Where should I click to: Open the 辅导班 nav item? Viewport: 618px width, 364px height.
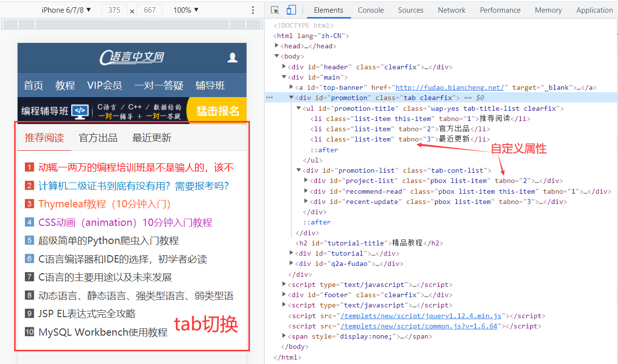[x=210, y=85]
